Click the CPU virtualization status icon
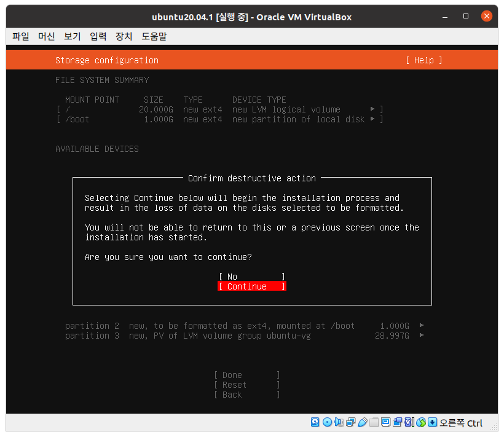The image size is (504, 437). [409, 422]
